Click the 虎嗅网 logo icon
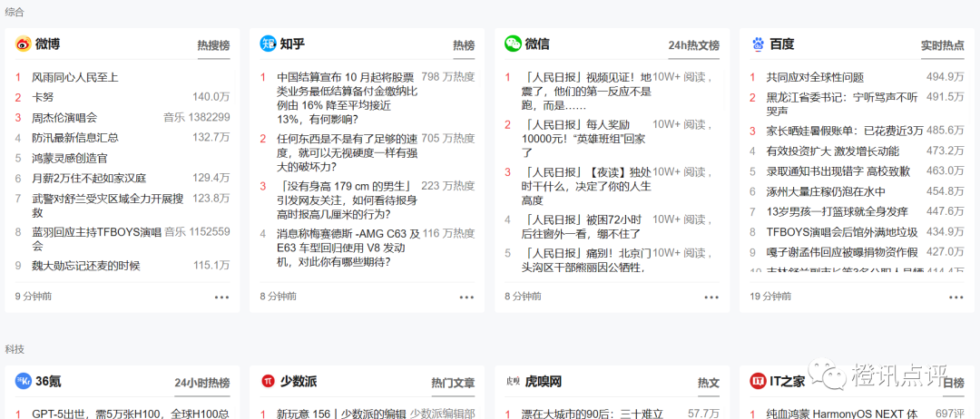The width and height of the screenshot is (980, 419). click(513, 382)
